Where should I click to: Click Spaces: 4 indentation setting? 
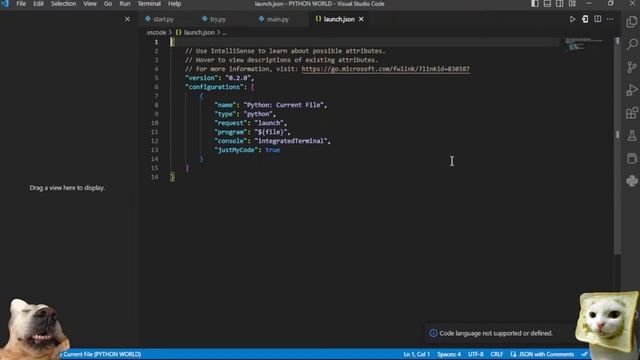click(x=449, y=354)
